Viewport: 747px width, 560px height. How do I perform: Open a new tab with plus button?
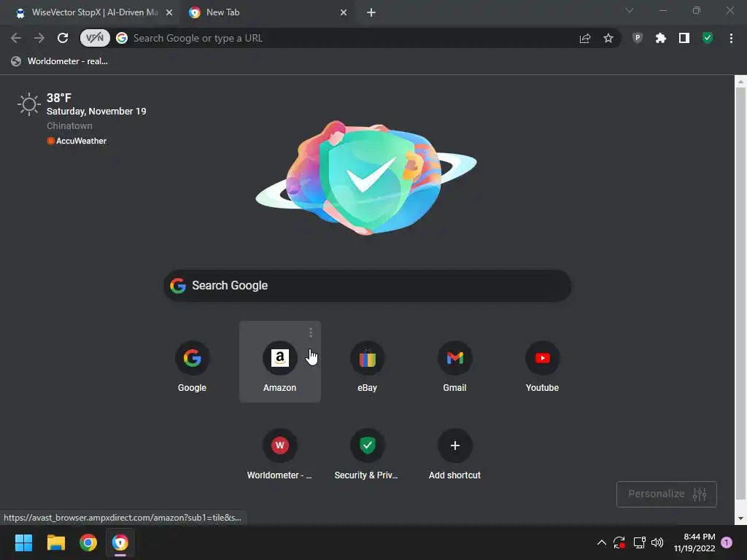point(371,12)
